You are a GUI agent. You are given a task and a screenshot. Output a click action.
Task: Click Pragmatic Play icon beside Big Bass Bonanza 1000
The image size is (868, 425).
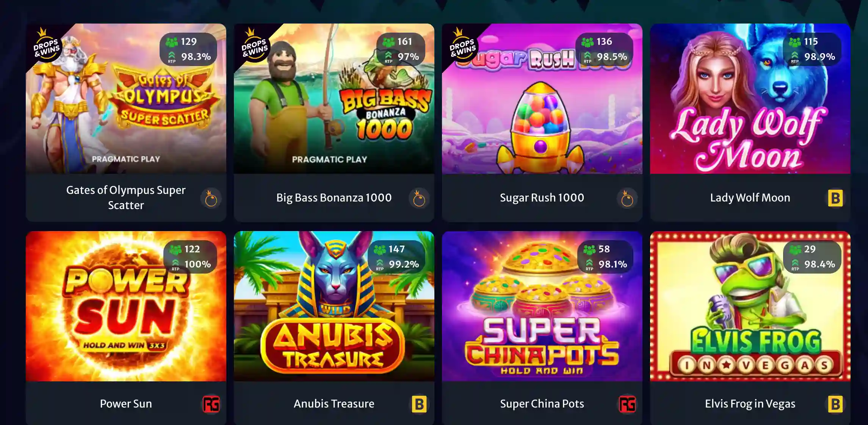pyautogui.click(x=419, y=198)
